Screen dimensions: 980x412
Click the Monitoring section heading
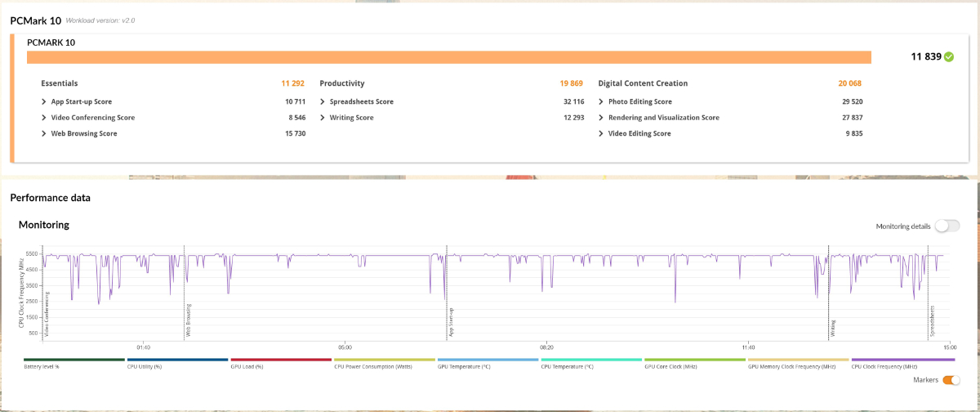44,225
